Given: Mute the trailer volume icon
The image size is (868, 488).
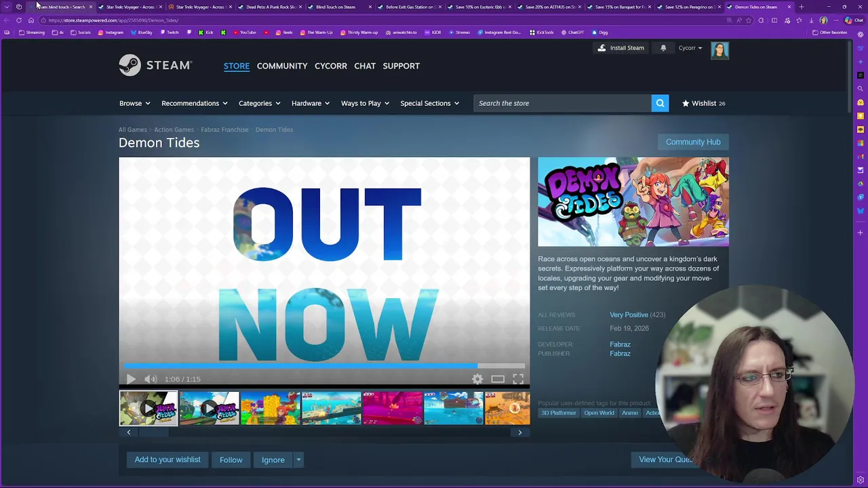Looking at the screenshot, I should click(151, 380).
